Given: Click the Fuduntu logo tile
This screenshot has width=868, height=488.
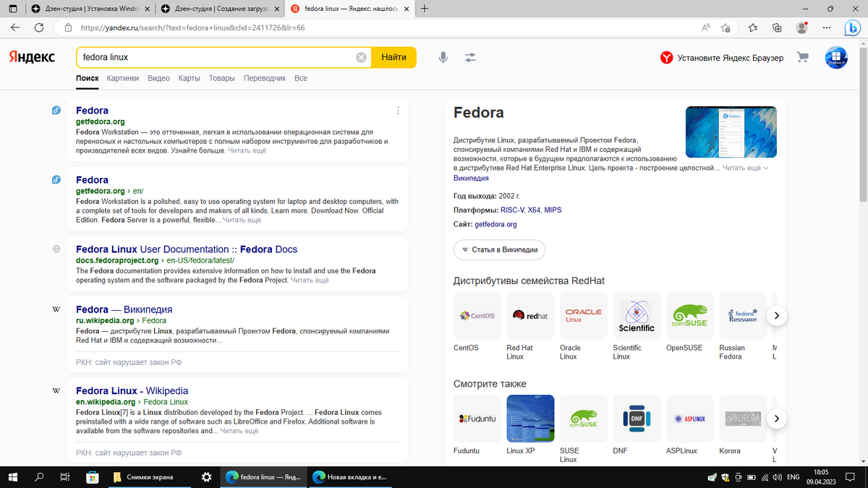Looking at the screenshot, I should (477, 418).
